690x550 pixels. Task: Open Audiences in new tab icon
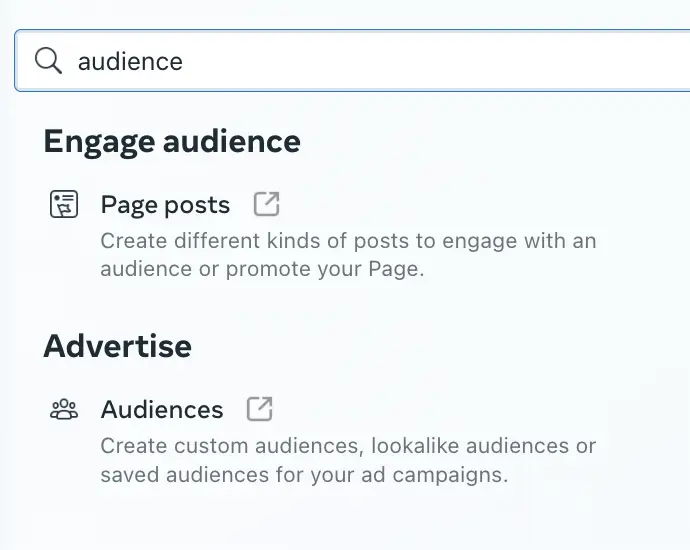260,409
